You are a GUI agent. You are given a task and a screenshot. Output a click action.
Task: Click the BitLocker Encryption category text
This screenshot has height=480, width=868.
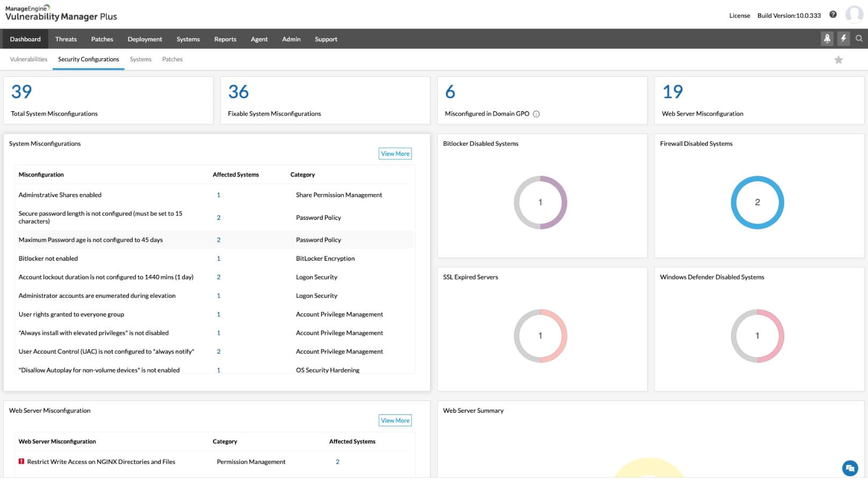(325, 259)
